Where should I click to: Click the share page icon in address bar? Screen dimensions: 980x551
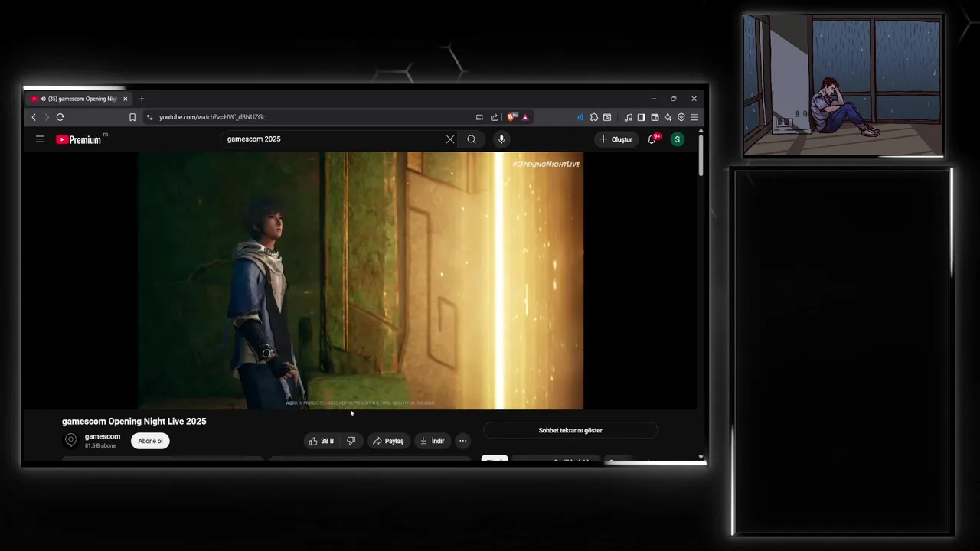[x=494, y=117]
